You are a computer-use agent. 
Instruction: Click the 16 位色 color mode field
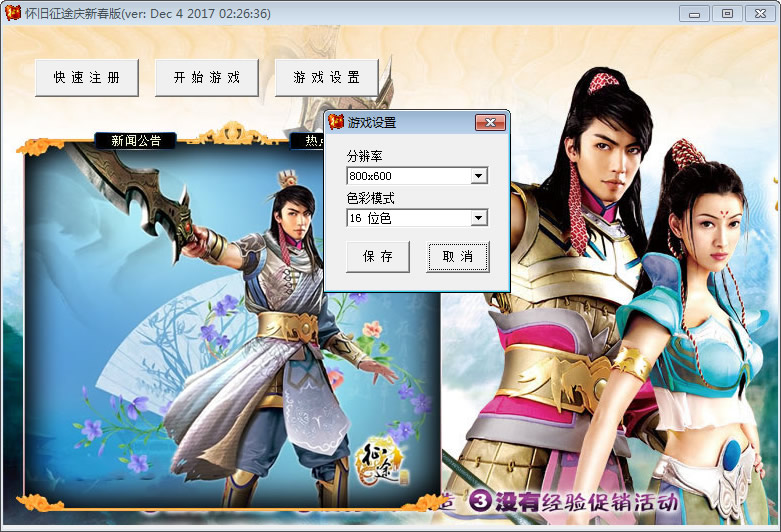coord(417,218)
